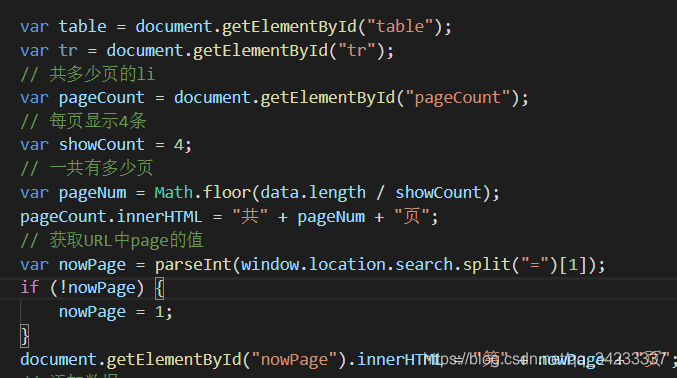Image resolution: width=677 pixels, height=378 pixels.
Task: Click 'Math' in the pageNum line
Action: point(174,192)
